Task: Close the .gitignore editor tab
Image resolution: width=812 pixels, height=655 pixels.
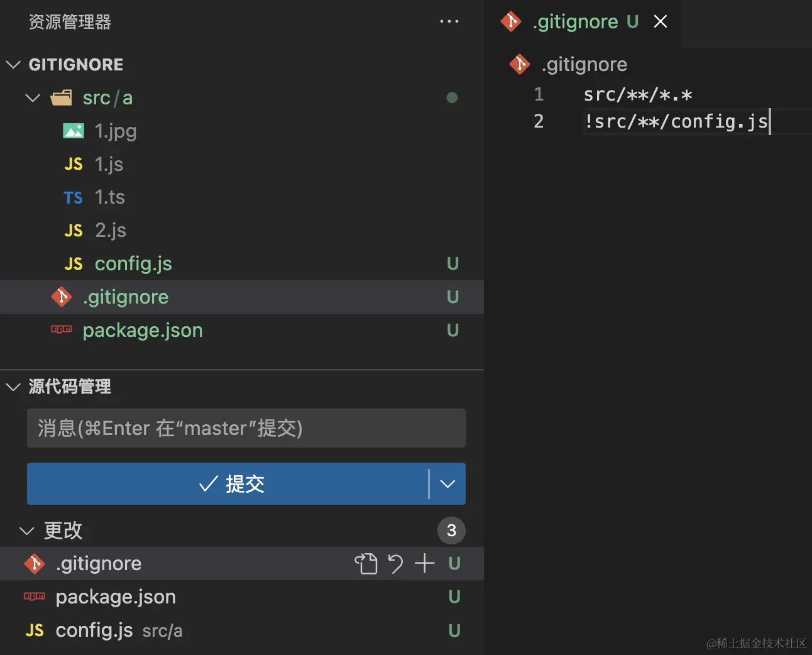Action: pyautogui.click(x=661, y=21)
